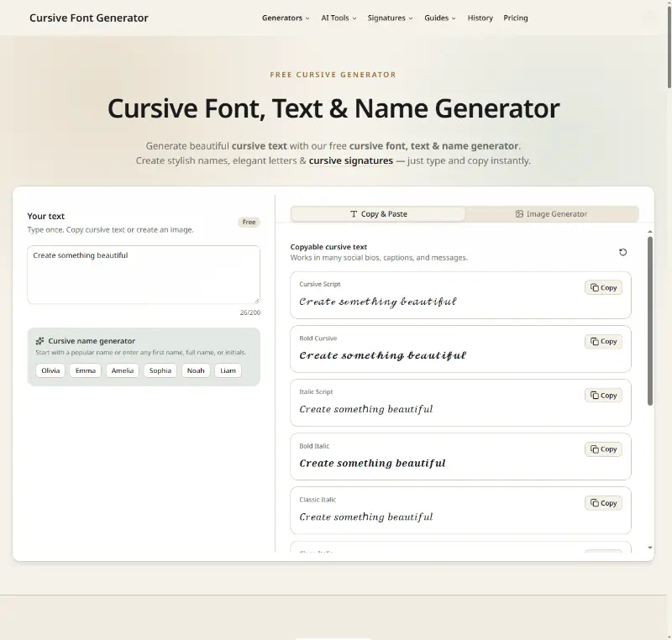Click the Cursive name generator heading
Screen dimensions: 672x640
coord(92,341)
